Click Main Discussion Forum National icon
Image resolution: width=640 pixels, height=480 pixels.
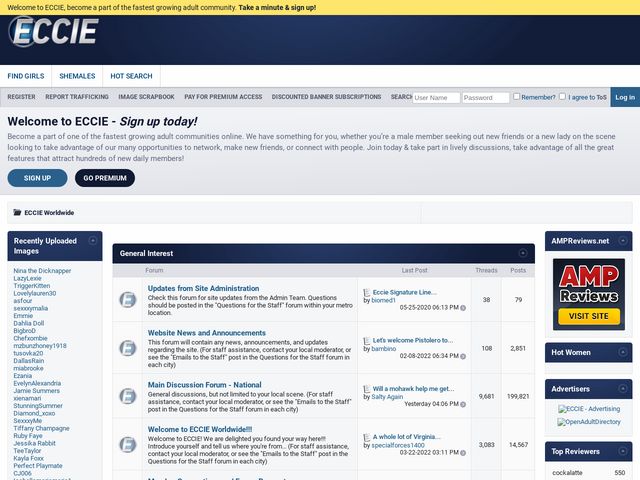click(x=128, y=396)
